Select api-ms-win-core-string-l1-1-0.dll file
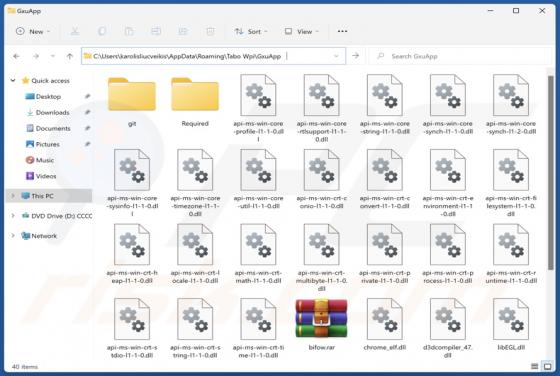The image size is (560, 376). [385, 104]
